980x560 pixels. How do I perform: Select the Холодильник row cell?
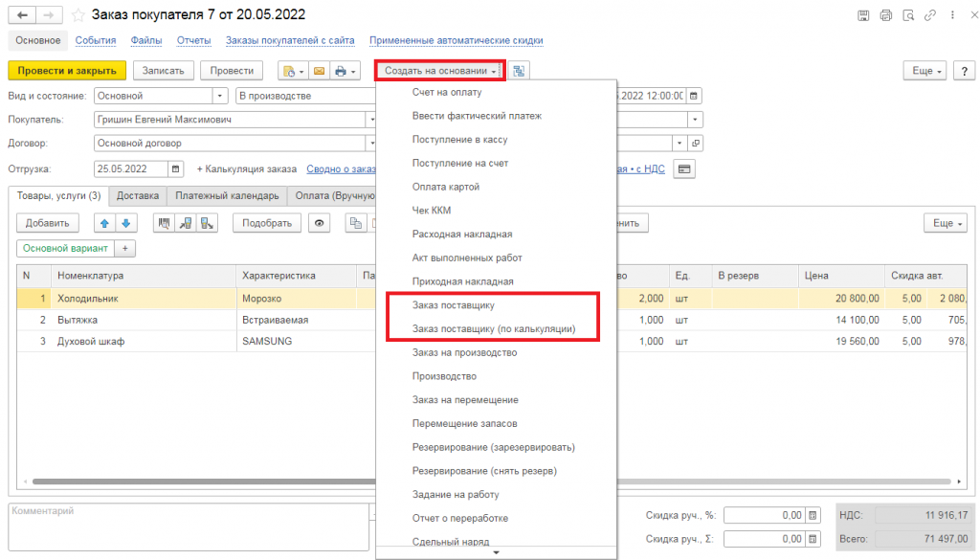point(144,299)
